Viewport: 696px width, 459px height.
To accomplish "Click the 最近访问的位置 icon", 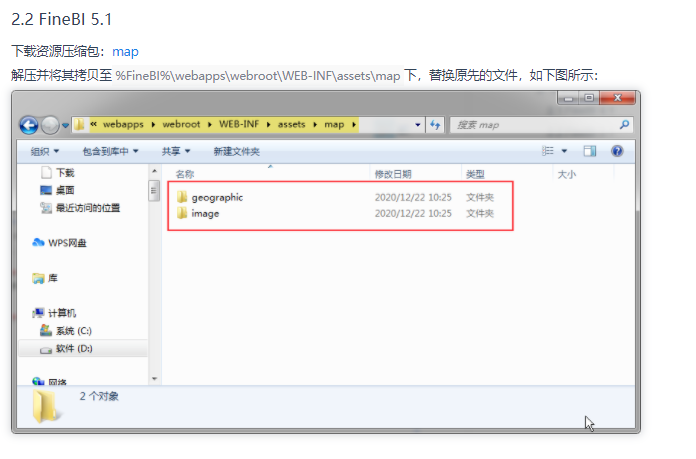I will (46, 207).
